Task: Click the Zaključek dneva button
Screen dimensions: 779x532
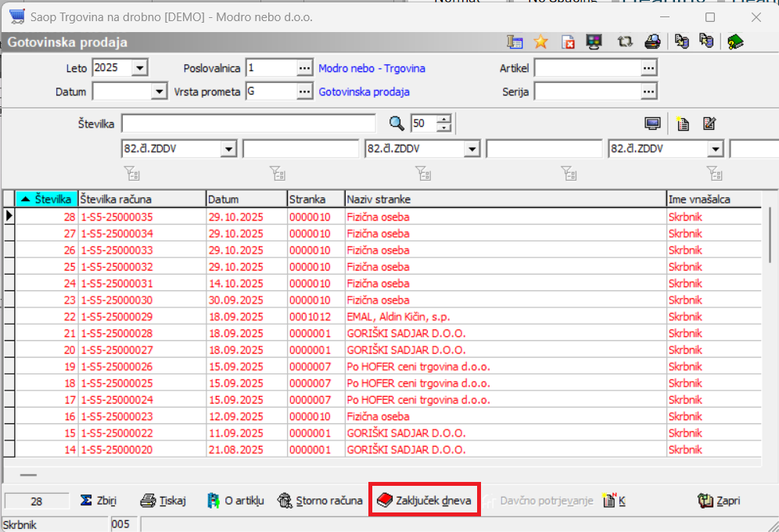Action: pos(424,500)
